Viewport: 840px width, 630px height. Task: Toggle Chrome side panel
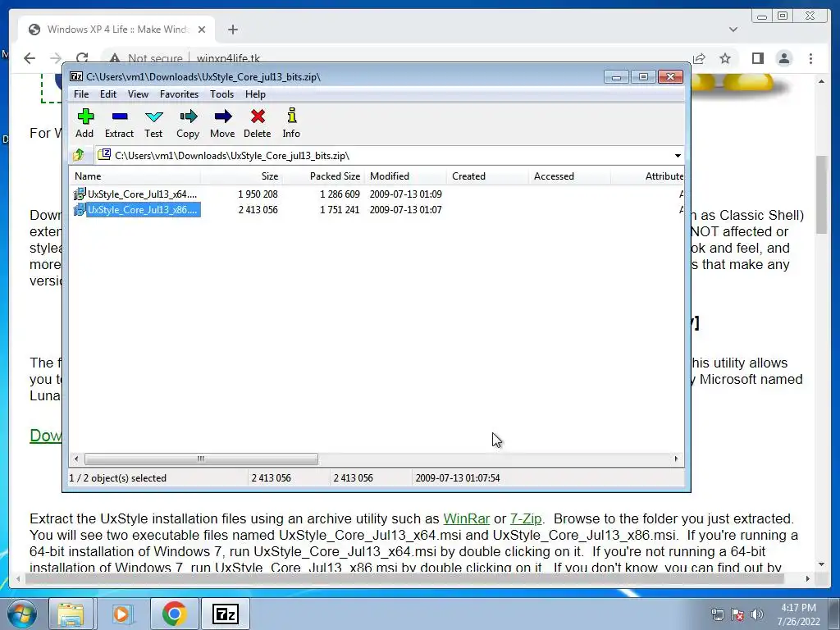757,58
